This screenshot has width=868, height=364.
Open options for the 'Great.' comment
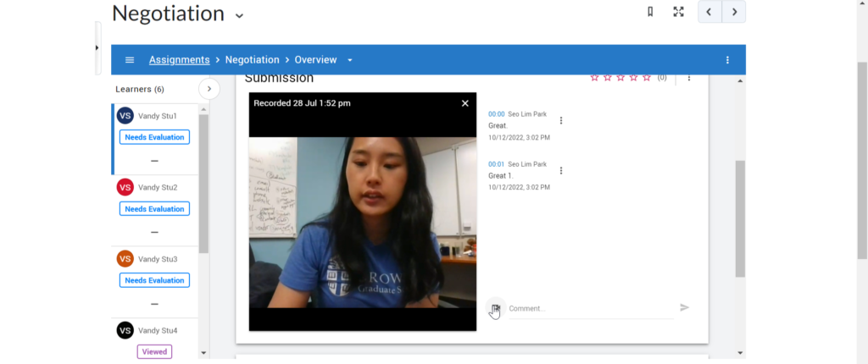pyautogui.click(x=561, y=120)
